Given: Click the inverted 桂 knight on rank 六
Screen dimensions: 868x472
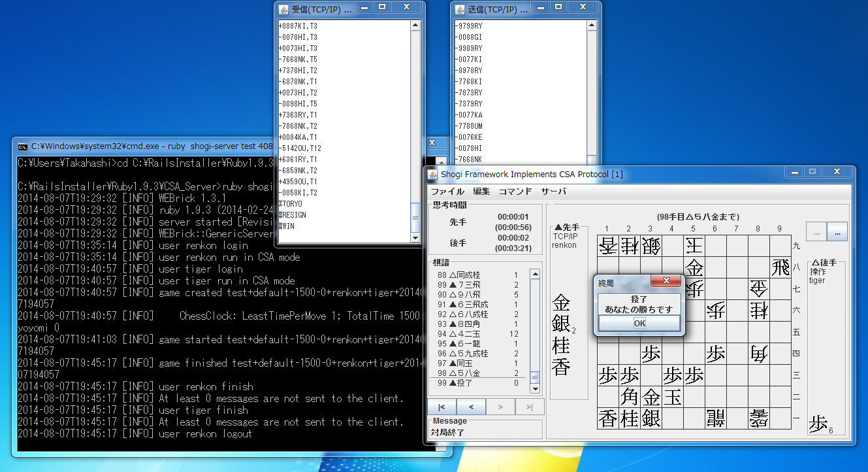Looking at the screenshot, I should [758, 311].
